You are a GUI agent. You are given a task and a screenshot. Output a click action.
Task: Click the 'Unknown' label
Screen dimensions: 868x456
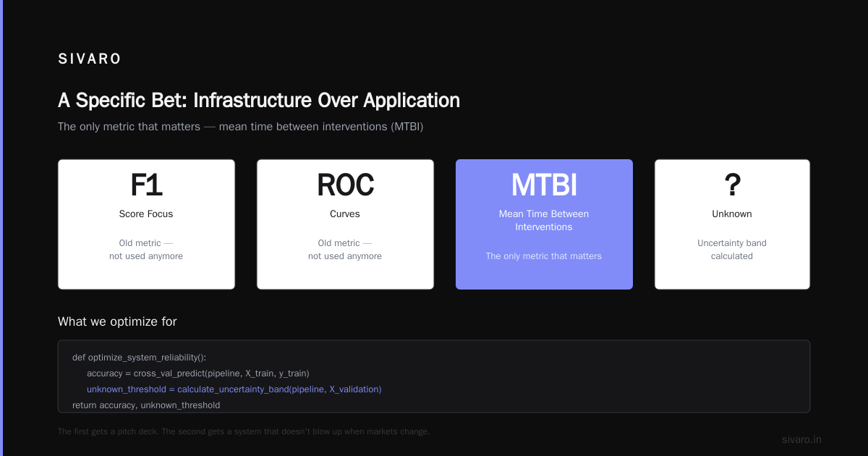tap(732, 214)
